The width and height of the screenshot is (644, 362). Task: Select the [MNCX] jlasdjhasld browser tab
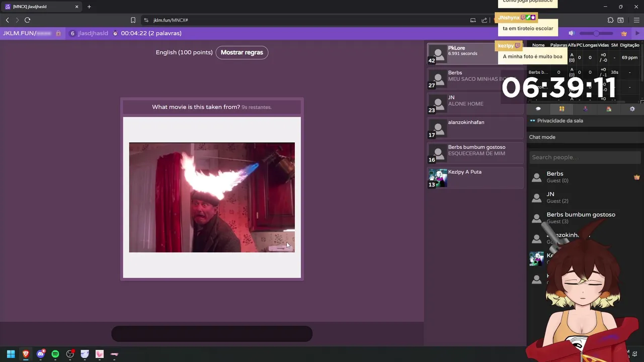coord(40,7)
